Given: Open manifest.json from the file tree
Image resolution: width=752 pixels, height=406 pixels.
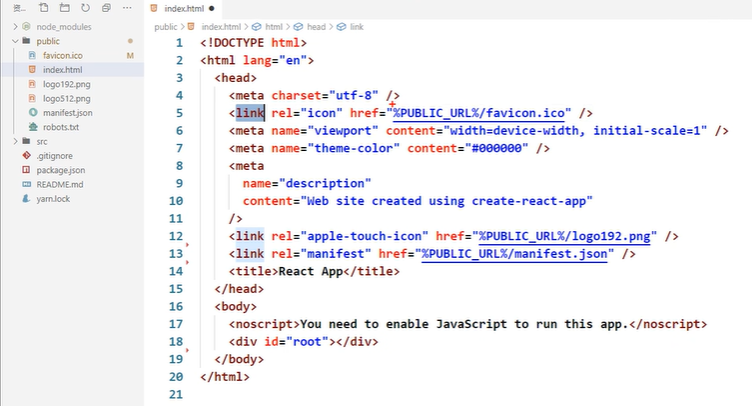Looking at the screenshot, I should click(x=68, y=113).
